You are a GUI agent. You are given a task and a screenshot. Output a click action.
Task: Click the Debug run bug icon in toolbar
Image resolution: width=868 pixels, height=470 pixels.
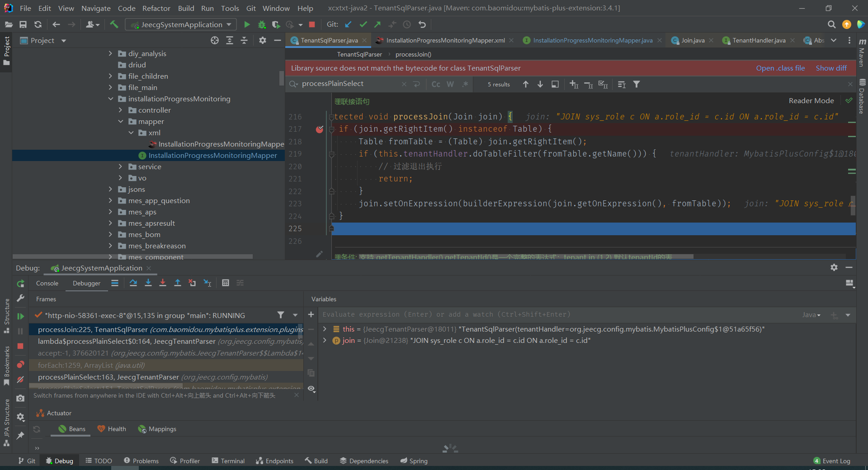pos(262,24)
